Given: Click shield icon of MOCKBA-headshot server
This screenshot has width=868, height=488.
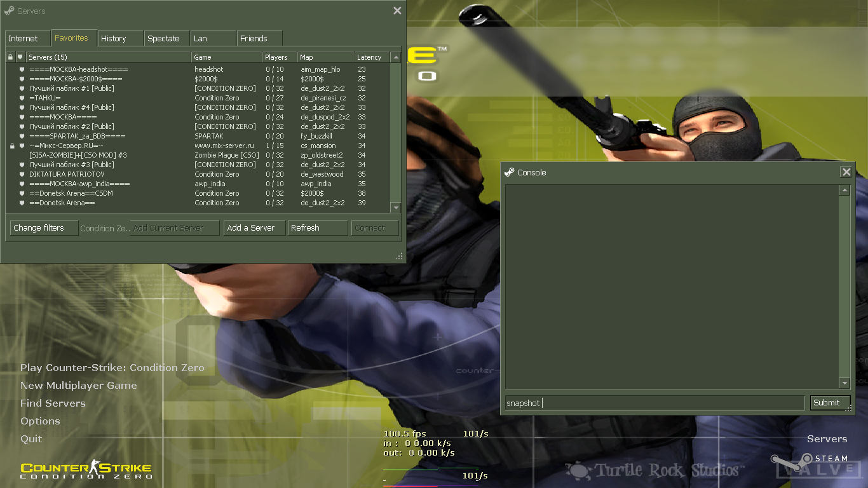Looking at the screenshot, I should (x=21, y=69).
